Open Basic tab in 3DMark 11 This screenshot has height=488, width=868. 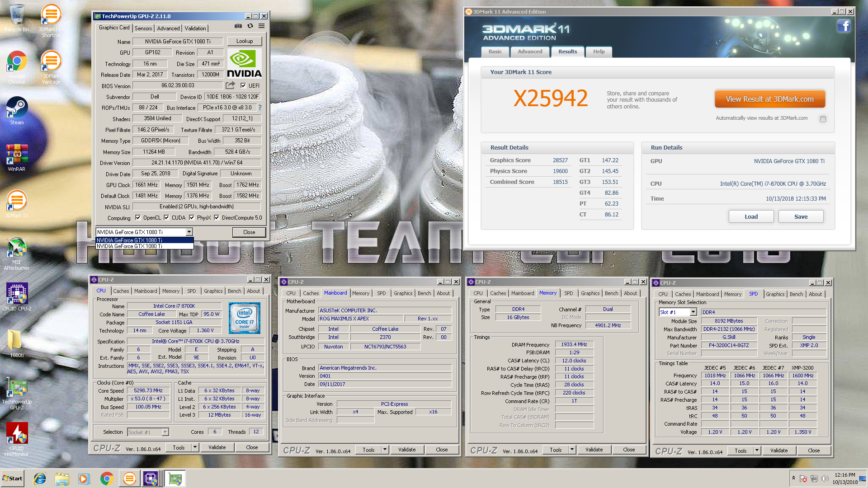pos(495,52)
